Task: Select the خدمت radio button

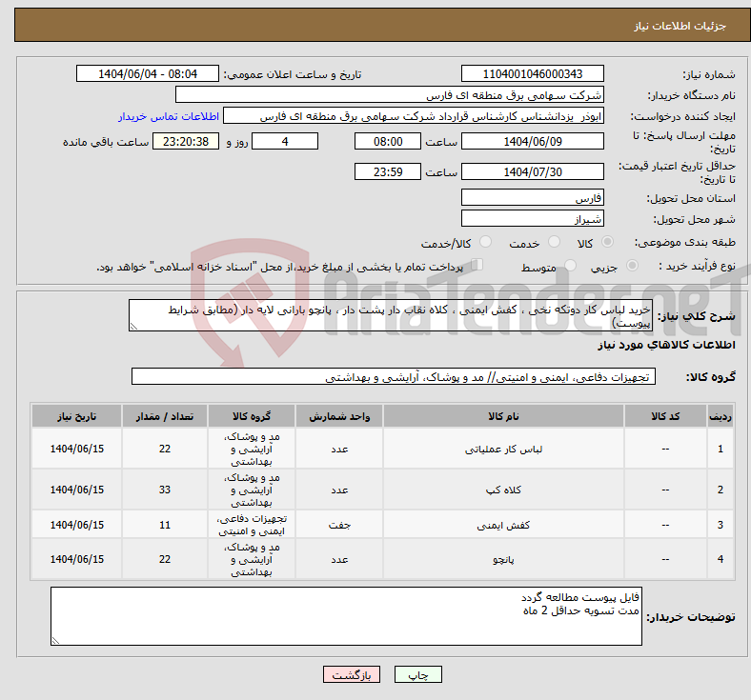Action: point(554,242)
